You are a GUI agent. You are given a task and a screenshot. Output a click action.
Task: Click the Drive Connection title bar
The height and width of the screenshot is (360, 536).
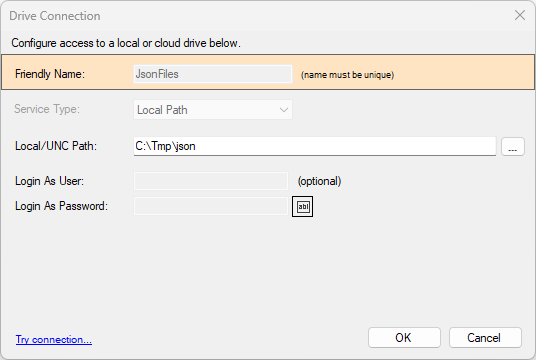[x=256, y=16]
